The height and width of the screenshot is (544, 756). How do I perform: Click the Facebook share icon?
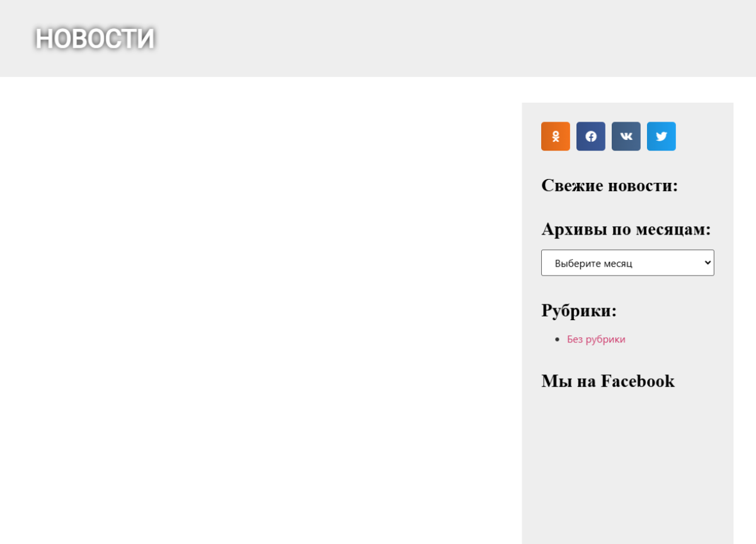[590, 136]
